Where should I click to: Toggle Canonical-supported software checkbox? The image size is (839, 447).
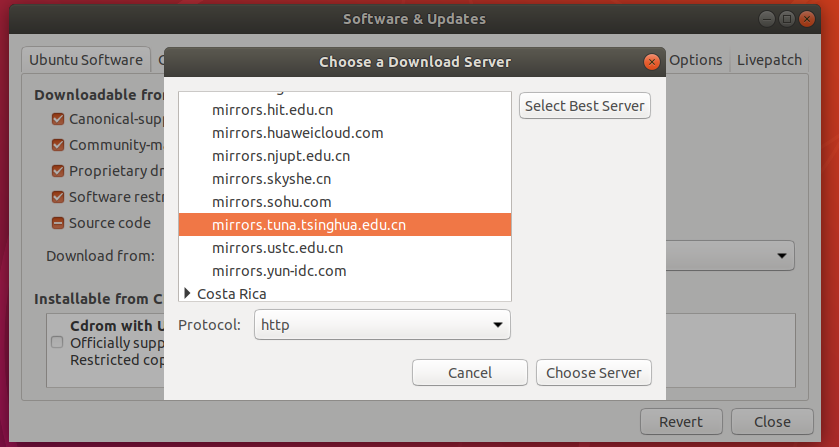(x=59, y=119)
